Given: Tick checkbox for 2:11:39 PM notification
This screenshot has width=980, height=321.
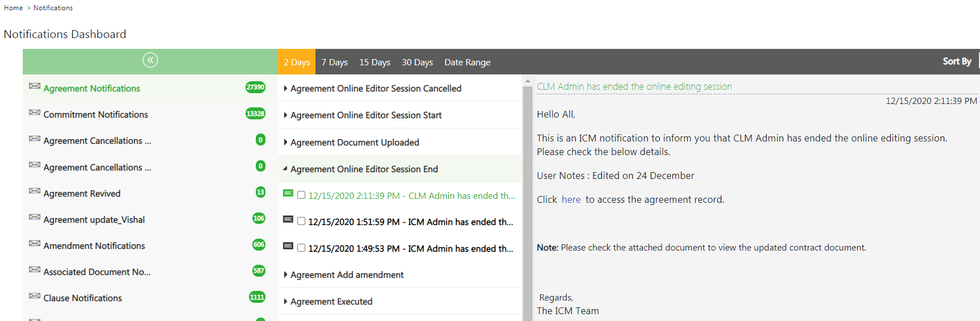Looking at the screenshot, I should point(301,195).
